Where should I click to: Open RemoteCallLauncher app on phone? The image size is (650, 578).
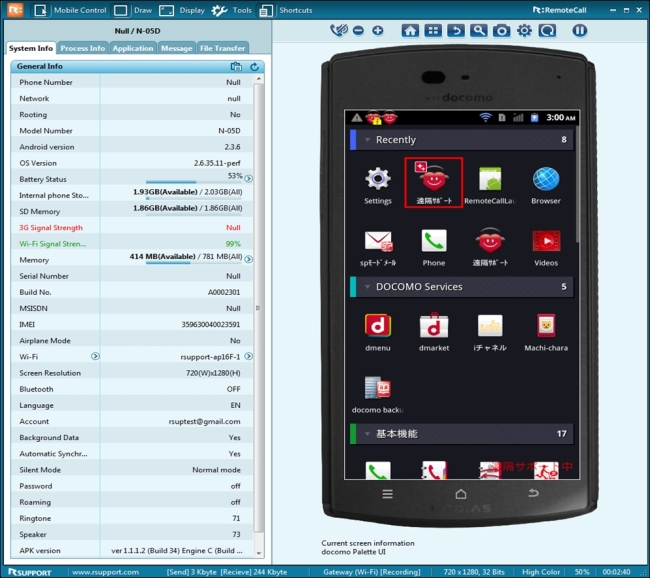(490, 185)
